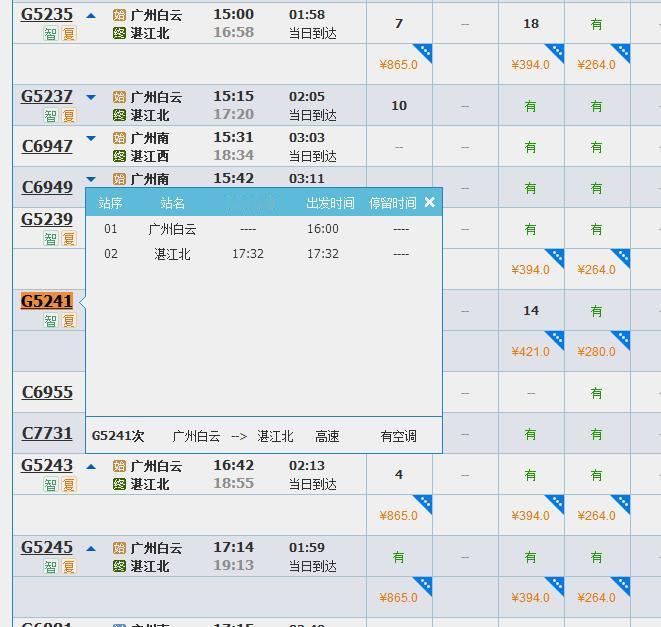The height and width of the screenshot is (627, 661).
Task: Click the 17:14 departure time for G5245
Action: click(234, 547)
